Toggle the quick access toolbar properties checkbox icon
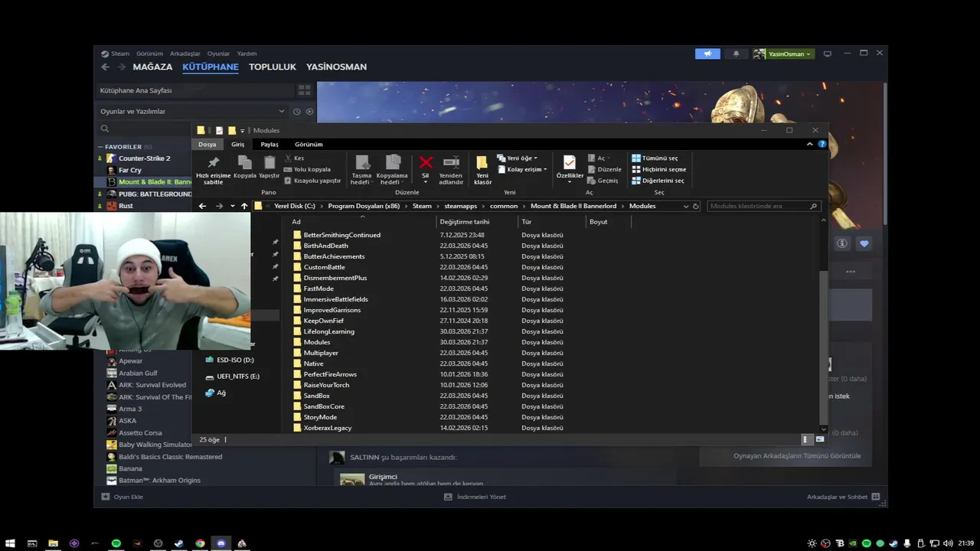This screenshot has height=551, width=980. (x=219, y=130)
